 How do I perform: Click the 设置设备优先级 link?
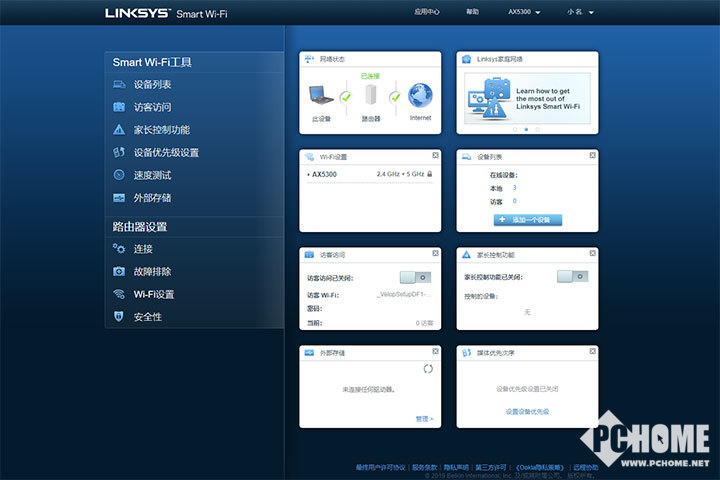click(x=527, y=412)
